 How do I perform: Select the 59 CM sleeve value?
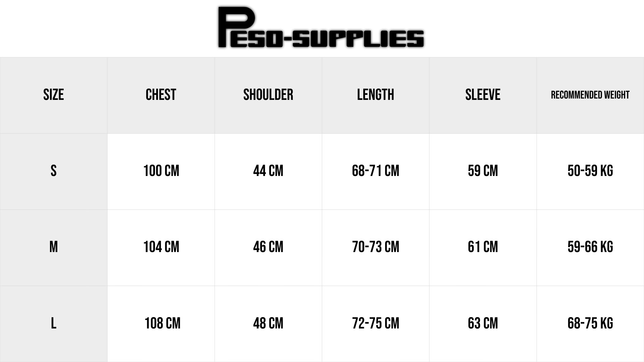tap(483, 171)
